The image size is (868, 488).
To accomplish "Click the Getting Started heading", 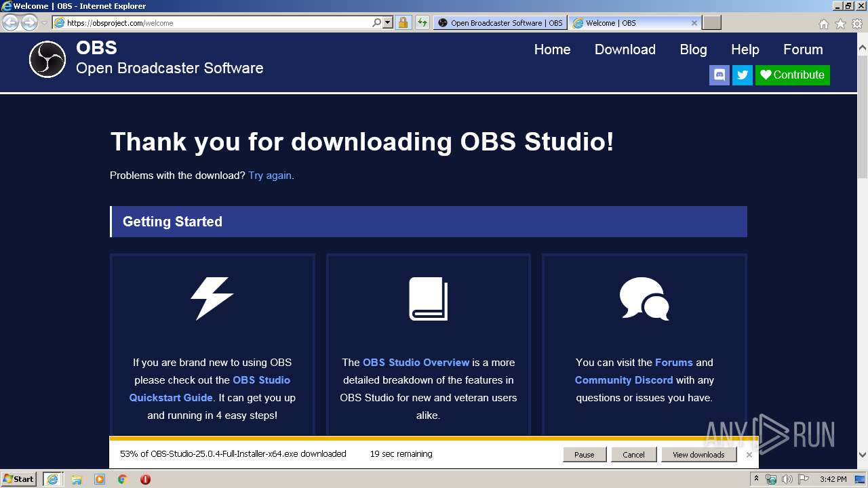I will [172, 222].
